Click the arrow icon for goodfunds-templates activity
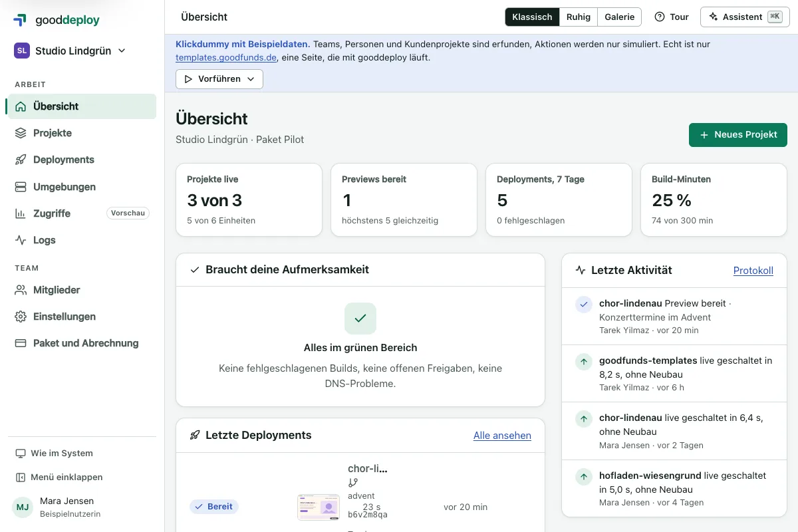 tap(583, 362)
